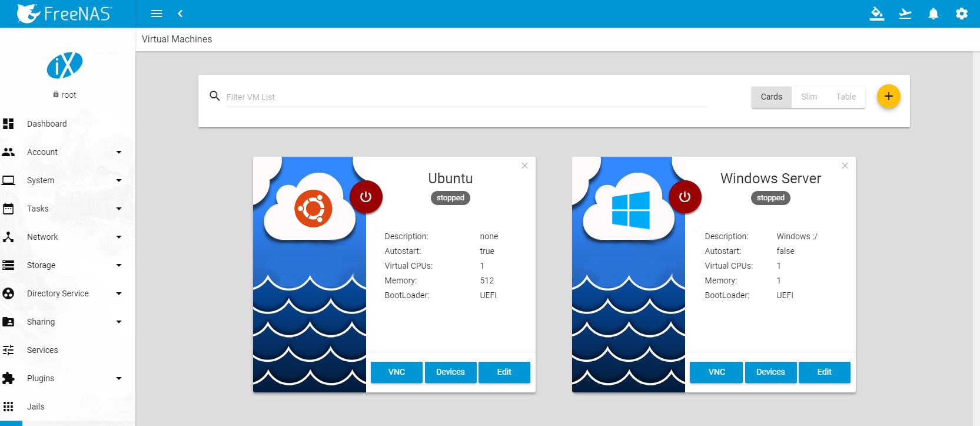The image size is (980, 426).
Task: Click the Jails grid icon
Action: tap(8, 407)
